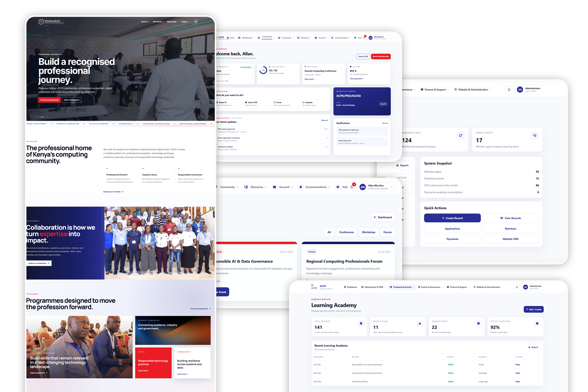
Task: Select the Workshop filter tab
Action: point(369,232)
